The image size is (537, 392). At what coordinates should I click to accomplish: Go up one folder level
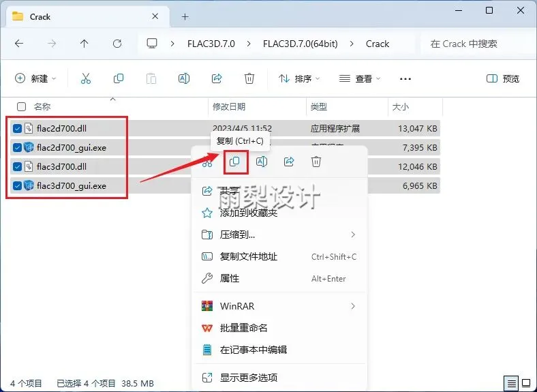[85, 44]
